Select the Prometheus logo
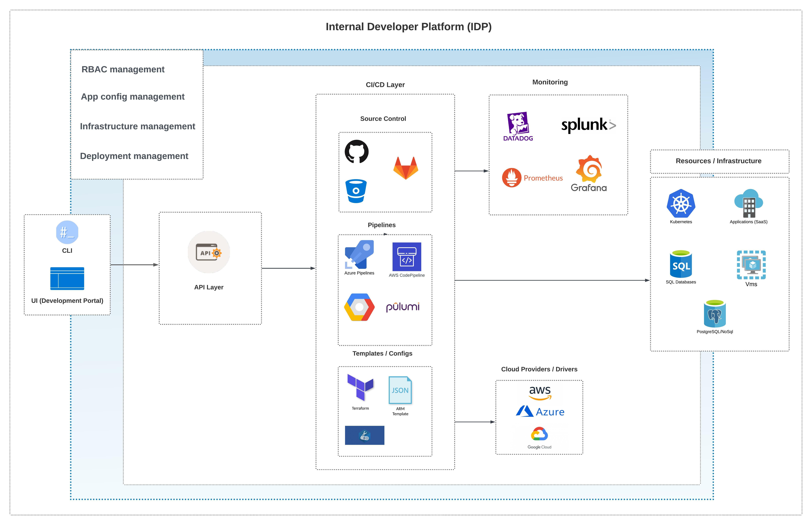 click(x=532, y=178)
